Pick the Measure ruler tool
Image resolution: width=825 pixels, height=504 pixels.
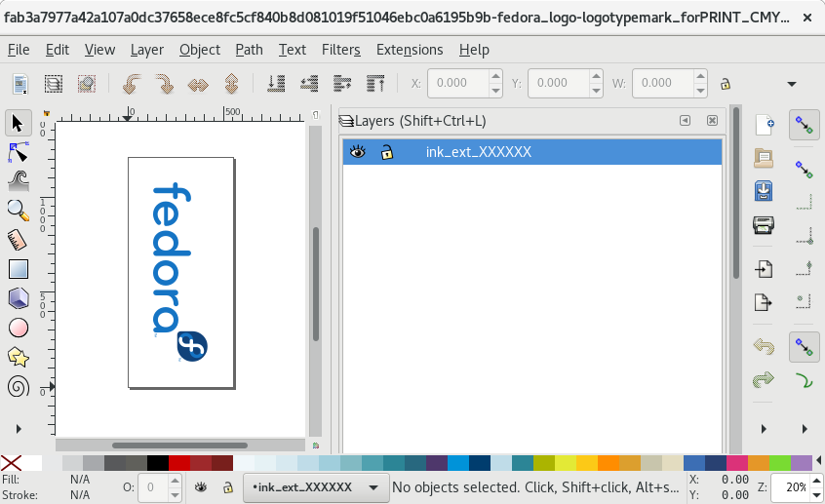tap(18, 240)
